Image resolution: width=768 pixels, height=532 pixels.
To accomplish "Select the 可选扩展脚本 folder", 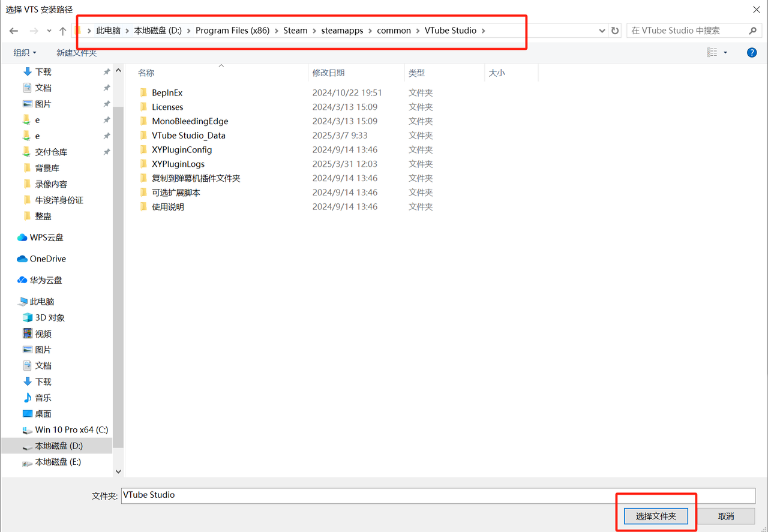I will pyautogui.click(x=176, y=193).
